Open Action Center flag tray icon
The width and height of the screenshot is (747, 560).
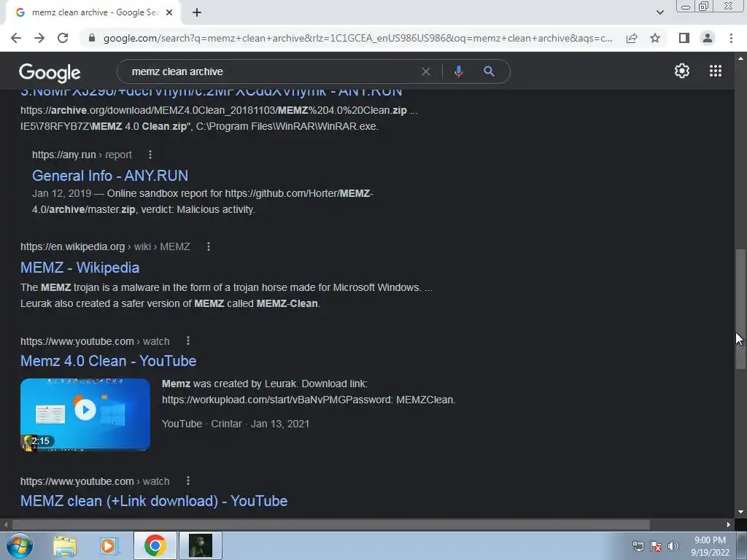tap(656, 546)
